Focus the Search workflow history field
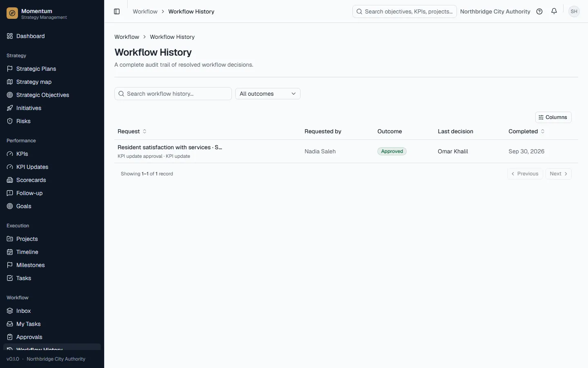Viewport: 588px width, 368px height. (x=173, y=94)
